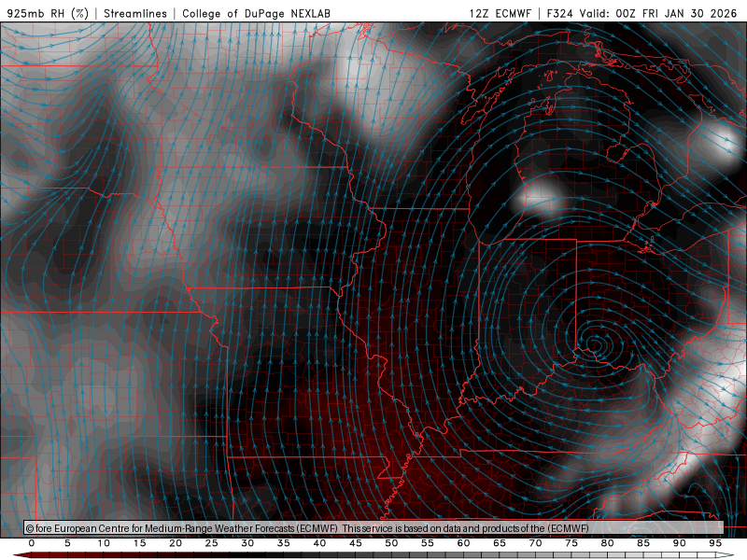The image size is (747, 560).
Task: Click colorbar label "60"
Action: pos(463,543)
